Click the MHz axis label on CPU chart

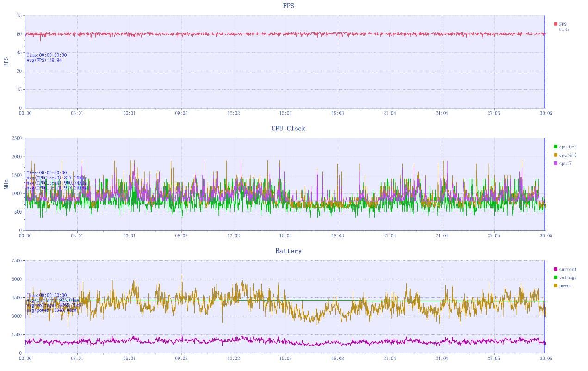point(6,184)
